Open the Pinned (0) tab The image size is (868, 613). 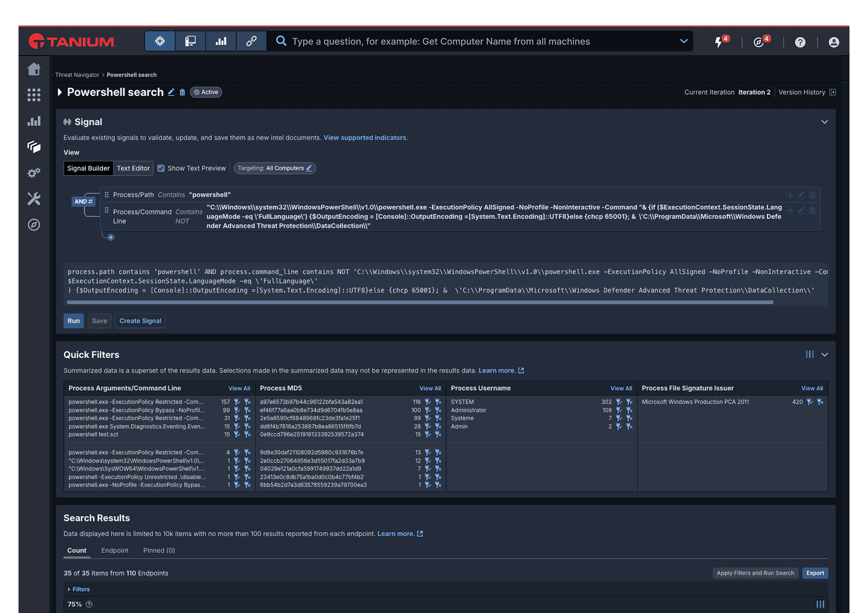tap(159, 551)
